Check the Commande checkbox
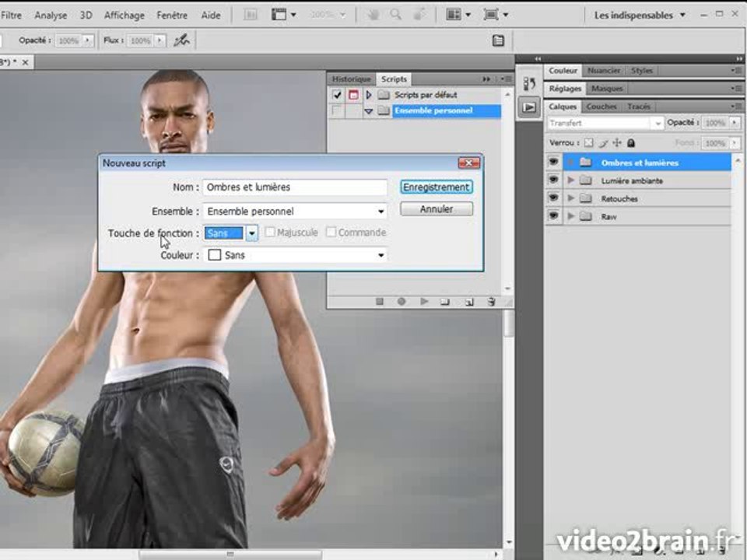Image resolution: width=747 pixels, height=560 pixels. [331, 232]
